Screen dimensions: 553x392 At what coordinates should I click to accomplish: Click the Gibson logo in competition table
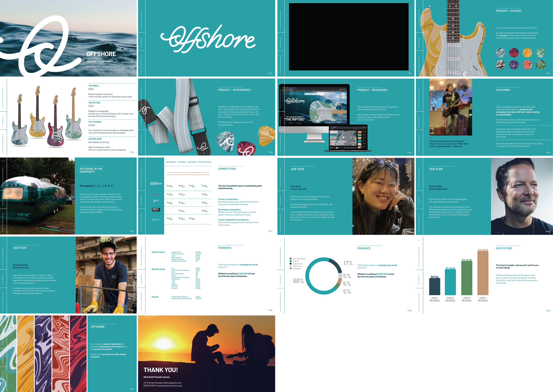tap(156, 201)
